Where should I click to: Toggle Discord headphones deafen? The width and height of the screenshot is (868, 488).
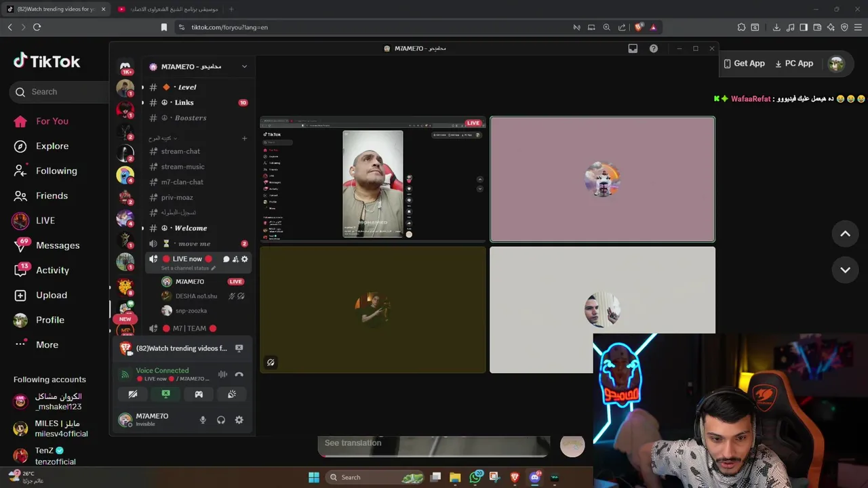point(221,420)
